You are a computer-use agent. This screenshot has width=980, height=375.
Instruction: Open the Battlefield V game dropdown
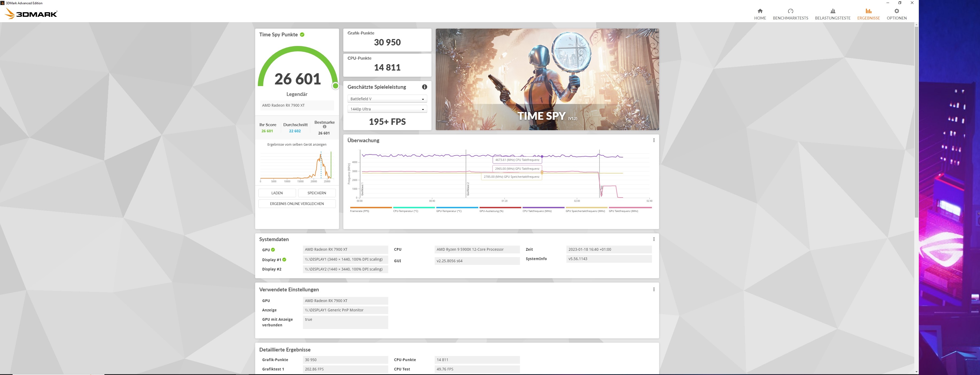click(387, 99)
